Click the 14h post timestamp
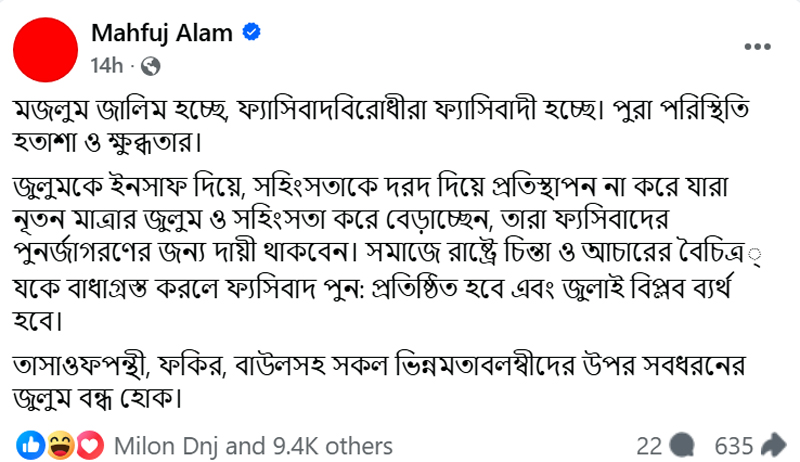 tap(105, 66)
